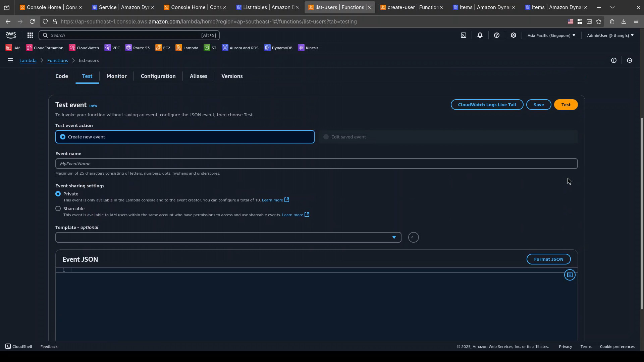Open S3 shortcut
The width and height of the screenshot is (644, 362).
click(x=210, y=48)
